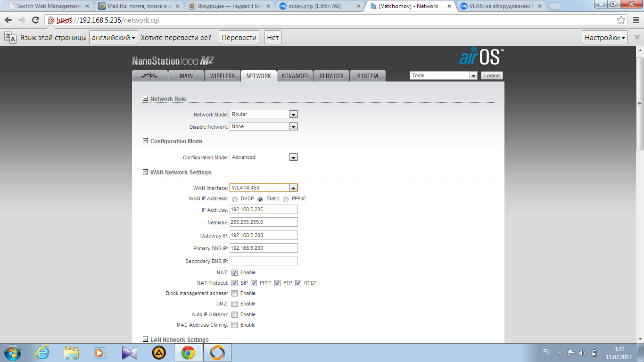The image size is (644, 362).
Task: Open the Настройки translate settings button
Action: pyautogui.click(x=606, y=38)
